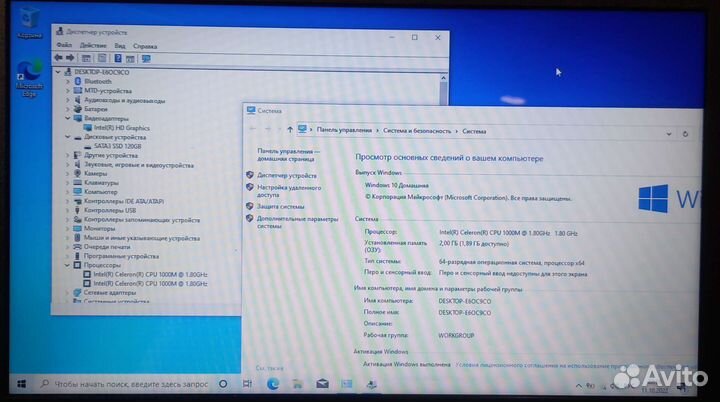Open Действие menu in Device Manager
Screen dimensions: 720x402
(x=93, y=45)
